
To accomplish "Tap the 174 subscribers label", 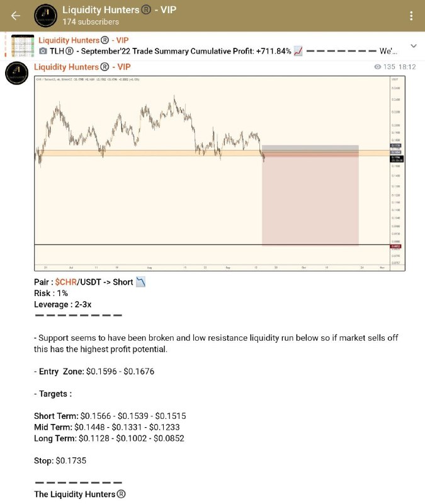I will 91,21.
